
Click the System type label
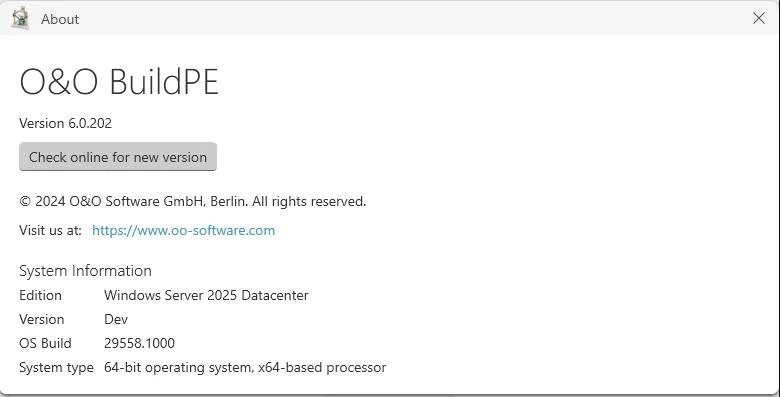(56, 368)
